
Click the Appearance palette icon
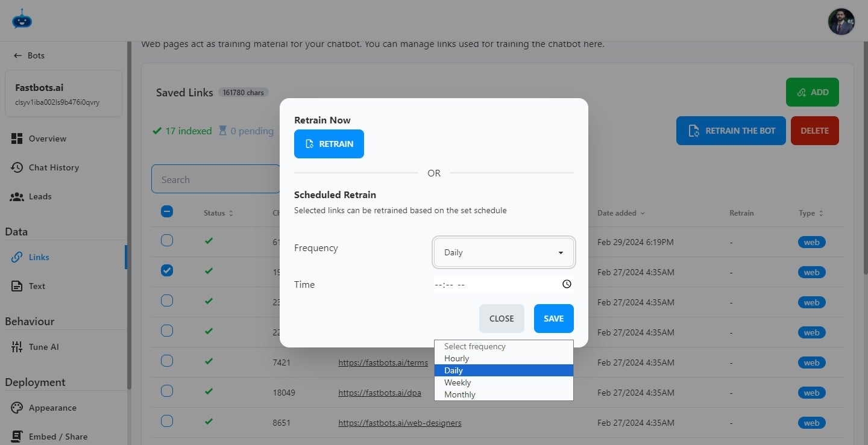(x=17, y=408)
